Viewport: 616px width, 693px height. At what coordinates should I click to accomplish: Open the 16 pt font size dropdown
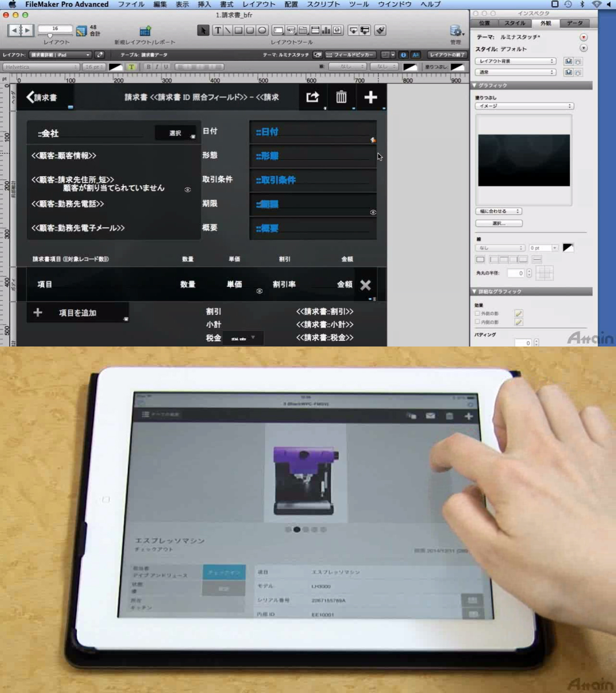point(94,67)
